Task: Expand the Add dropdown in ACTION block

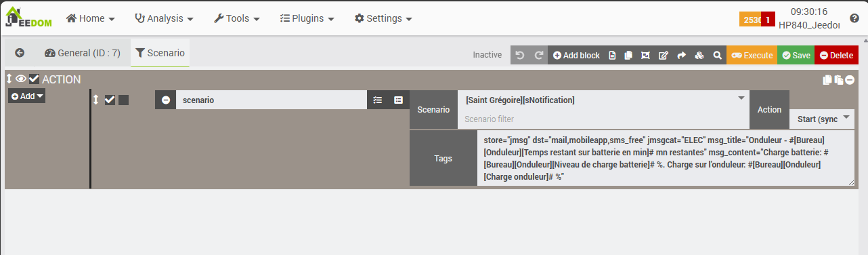Action: 27,96
